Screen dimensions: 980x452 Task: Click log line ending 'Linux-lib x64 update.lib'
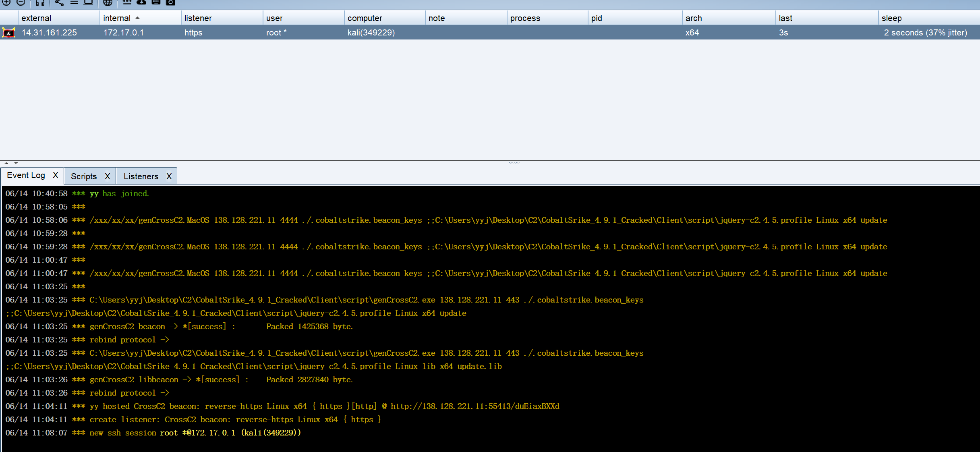point(254,367)
